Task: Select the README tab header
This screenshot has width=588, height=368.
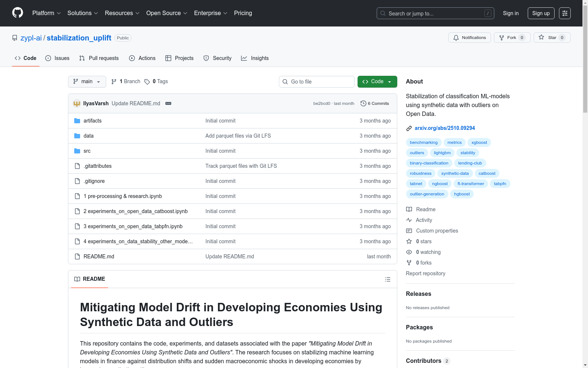Action: 90,279
